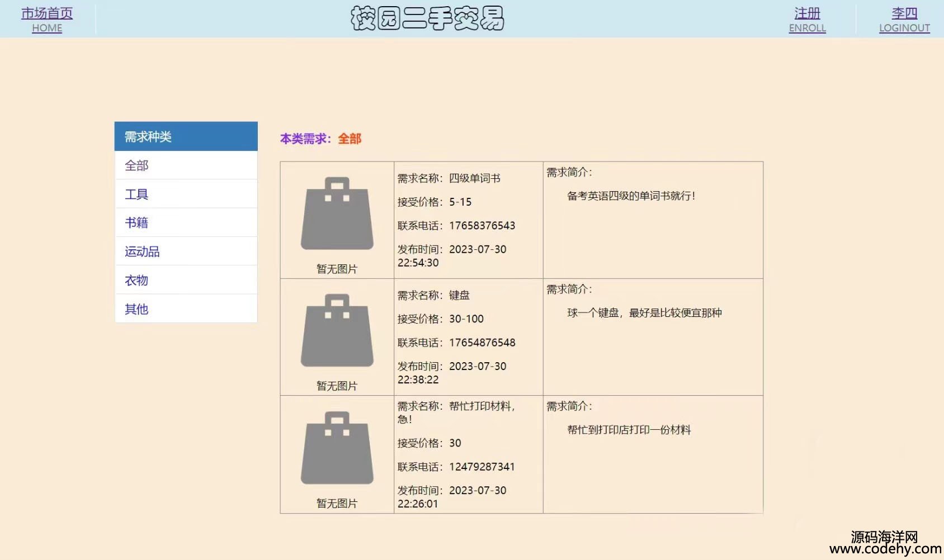The image size is (944, 560).
Task: Show 运动品 category demands
Action: (142, 251)
